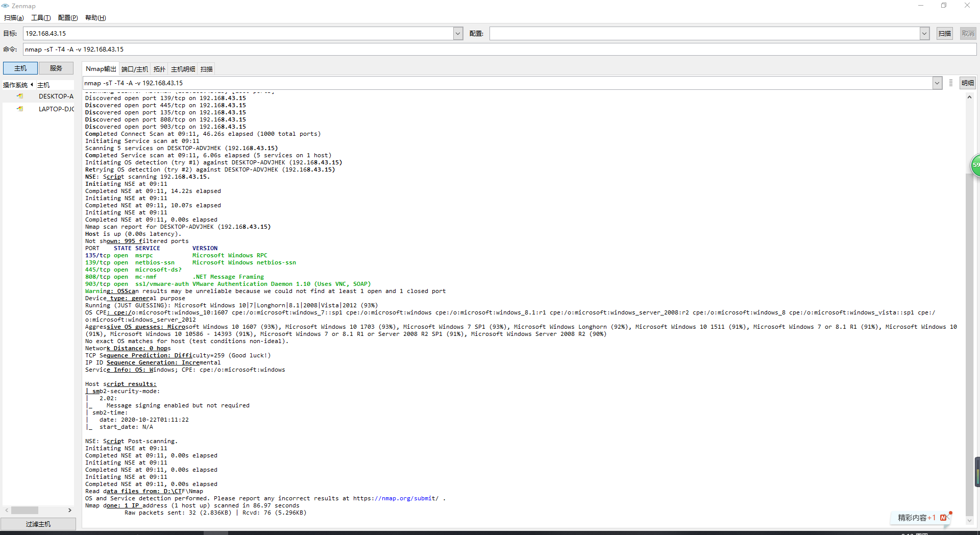
Task: Click the "IP ID Sequence Generation: Incremental" line
Action: pos(153,362)
